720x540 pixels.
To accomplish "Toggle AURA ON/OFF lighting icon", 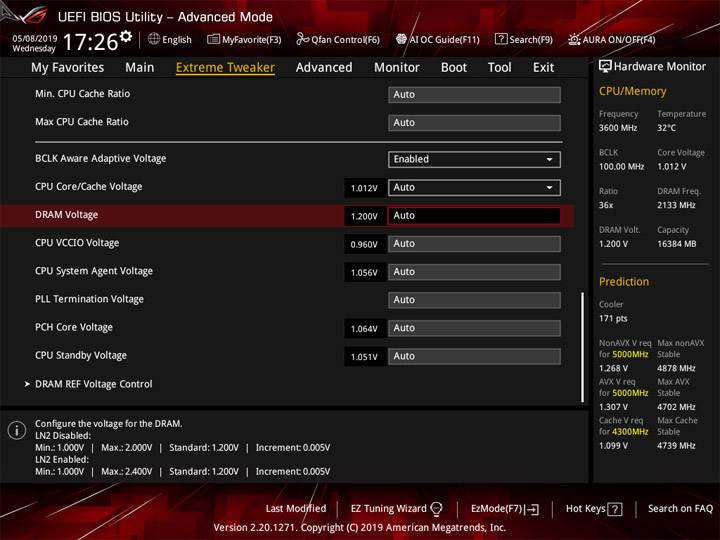I will 574,39.
